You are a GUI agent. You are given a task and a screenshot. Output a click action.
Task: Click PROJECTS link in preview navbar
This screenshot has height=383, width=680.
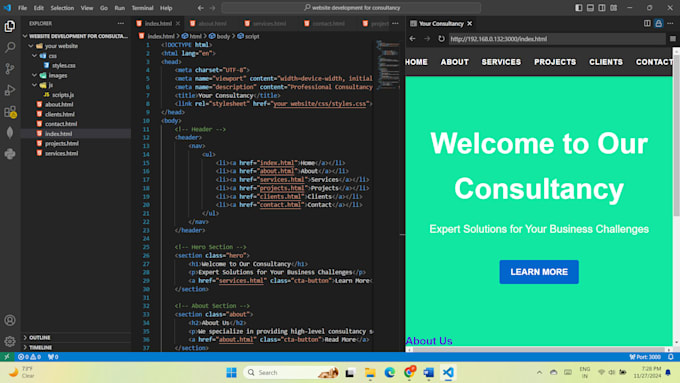tap(555, 62)
